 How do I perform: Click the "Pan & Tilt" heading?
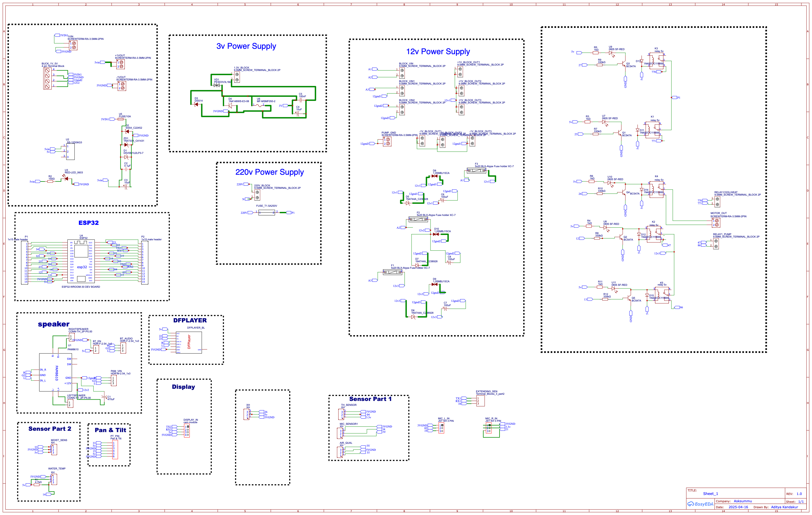point(110,430)
